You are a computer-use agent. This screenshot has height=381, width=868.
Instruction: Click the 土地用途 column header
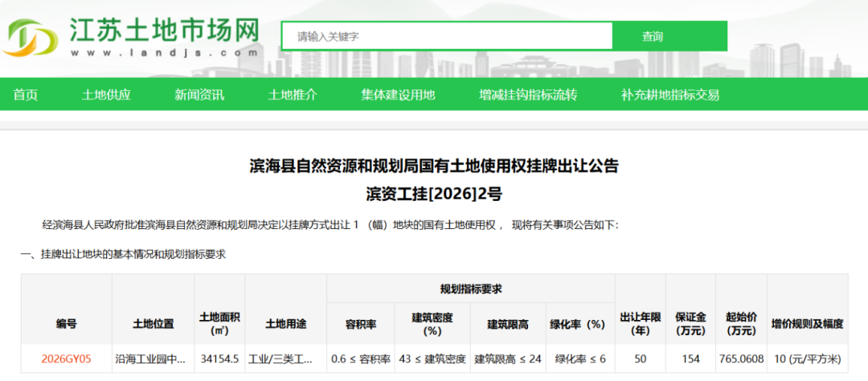(285, 324)
